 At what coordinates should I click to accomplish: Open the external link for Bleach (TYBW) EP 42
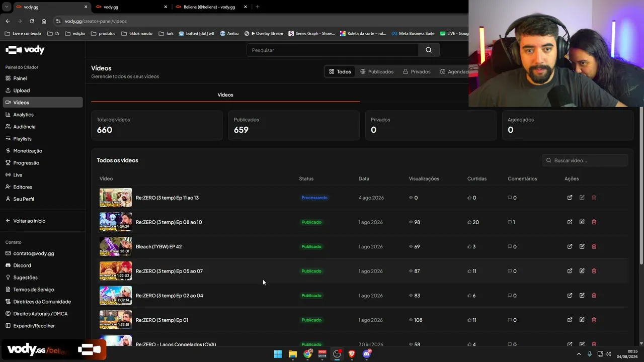pyautogui.click(x=570, y=246)
